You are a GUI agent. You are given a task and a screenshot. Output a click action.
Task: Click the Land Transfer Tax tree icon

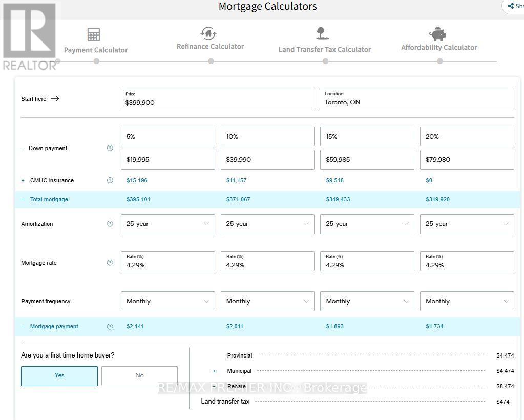322,34
